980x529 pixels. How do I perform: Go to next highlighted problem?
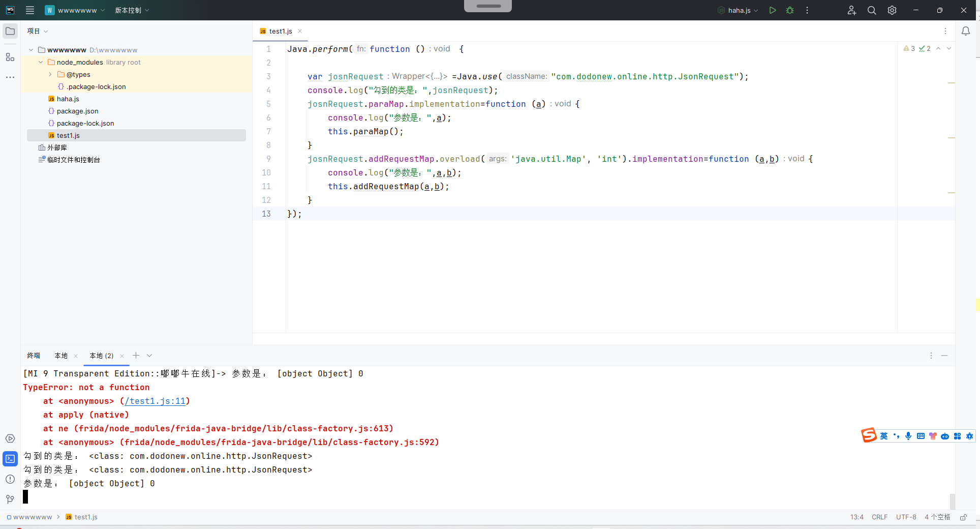pos(949,48)
